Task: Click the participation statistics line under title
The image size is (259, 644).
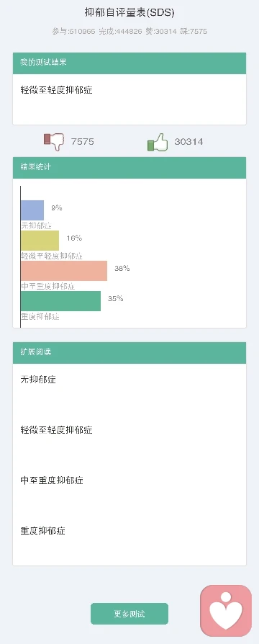Action: point(129,31)
